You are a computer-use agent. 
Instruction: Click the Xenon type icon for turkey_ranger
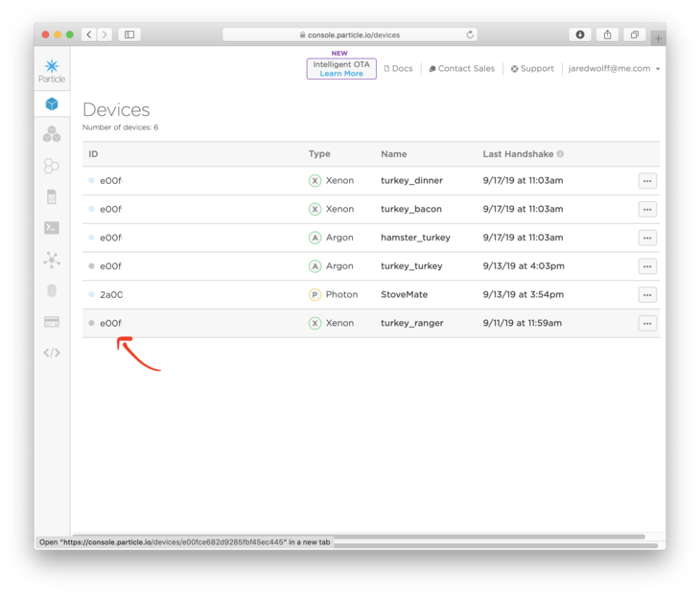point(315,324)
